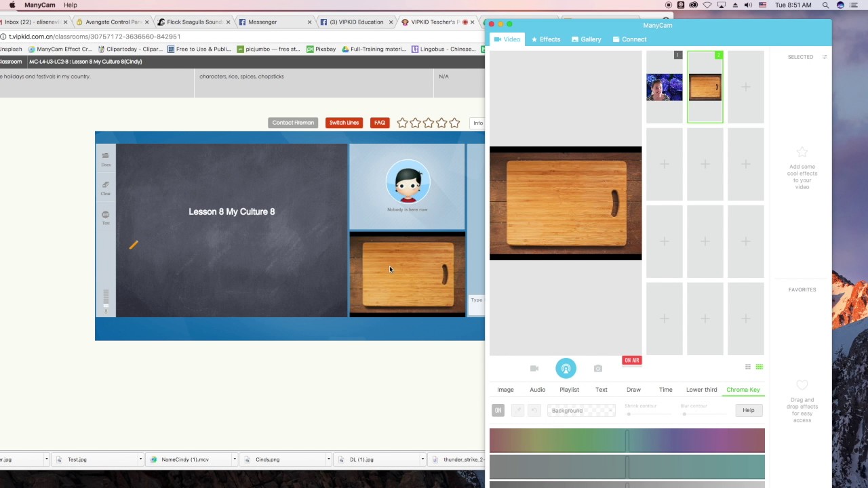Open the volume control in menu bar

[748, 5]
